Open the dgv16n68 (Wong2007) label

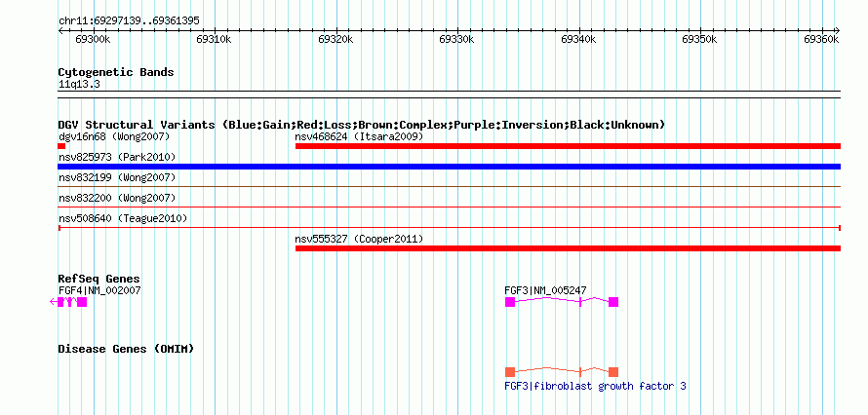pyautogui.click(x=114, y=136)
